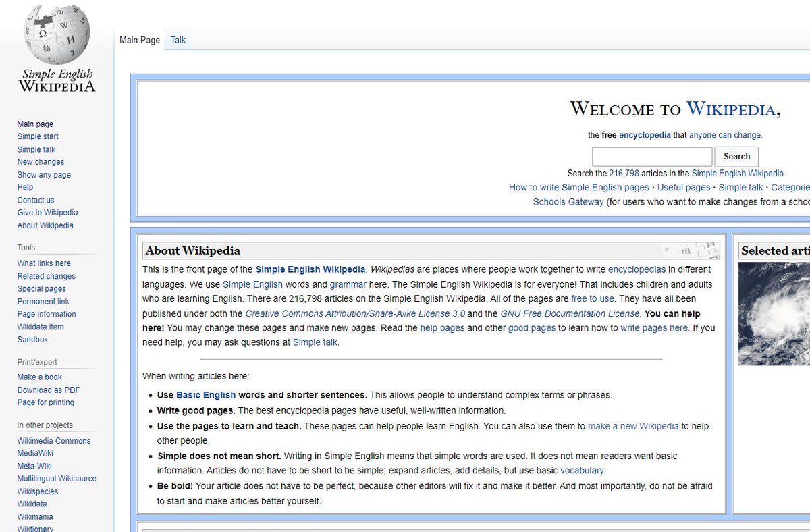Viewport: 810px width, 532px height.
Task: Open Page for printing link
Action: pyautogui.click(x=46, y=402)
